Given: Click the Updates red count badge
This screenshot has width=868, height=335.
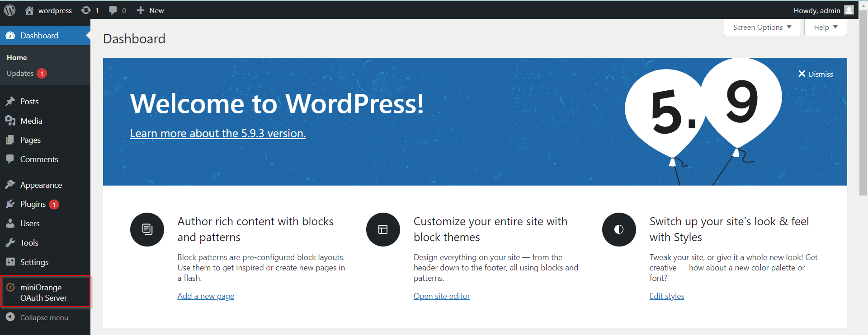Looking at the screenshot, I should pos(42,74).
